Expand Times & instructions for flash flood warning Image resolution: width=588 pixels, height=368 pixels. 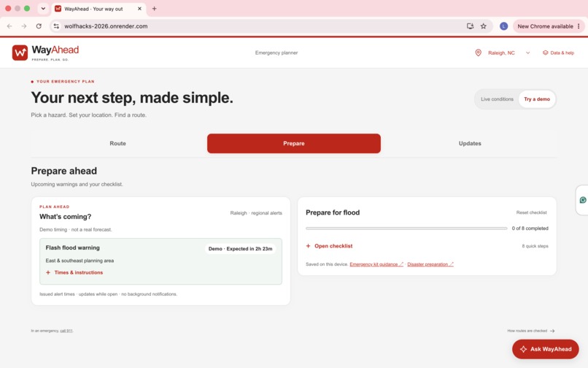click(74, 272)
